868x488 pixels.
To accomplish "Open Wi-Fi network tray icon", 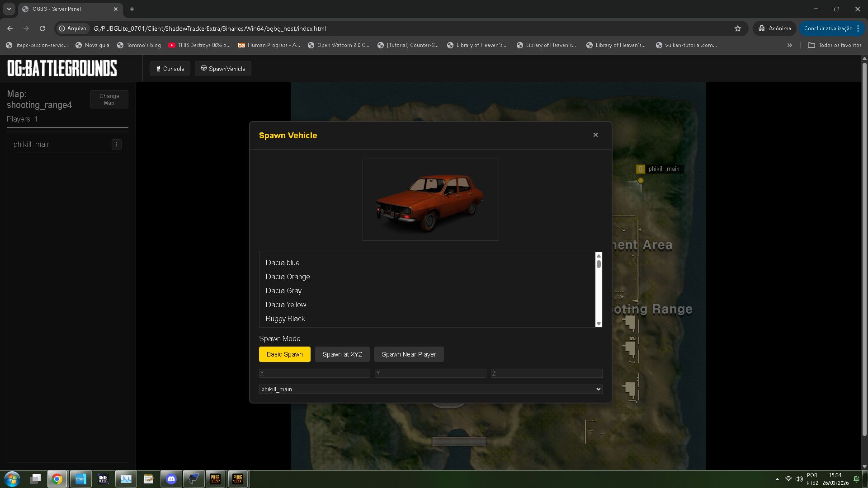I will pos(788,479).
